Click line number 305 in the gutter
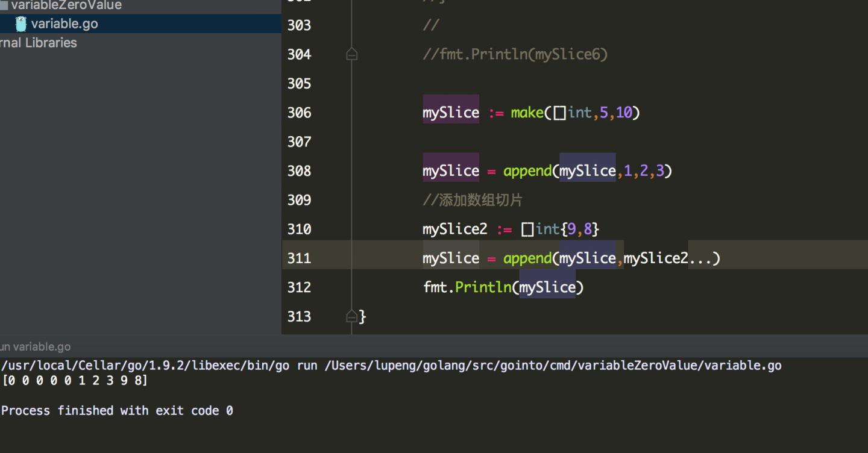This screenshot has width=868, height=453. [300, 84]
